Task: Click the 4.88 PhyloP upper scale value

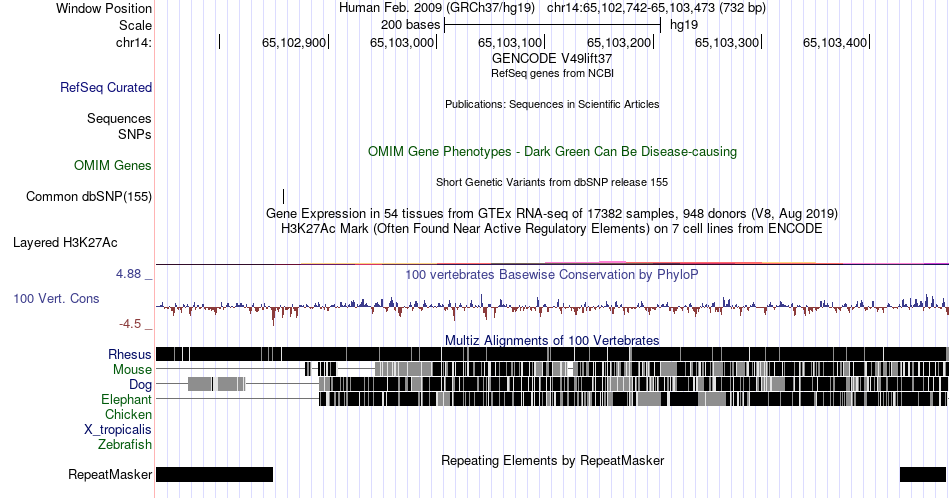Action: pyautogui.click(x=128, y=274)
